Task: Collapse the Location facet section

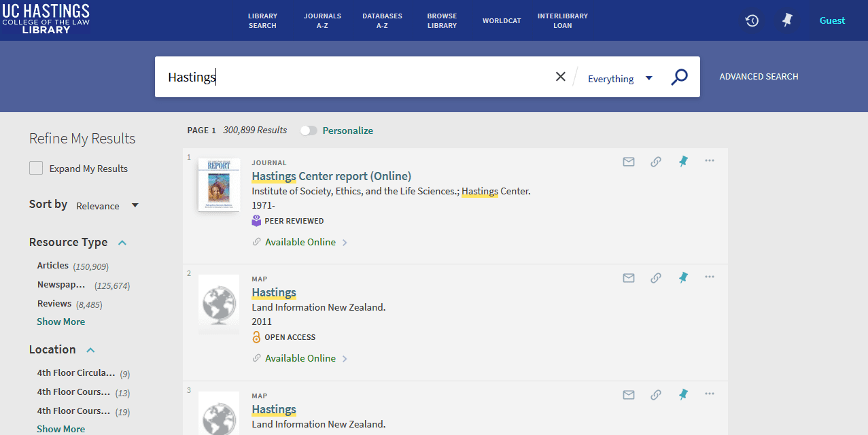Action: coord(90,350)
